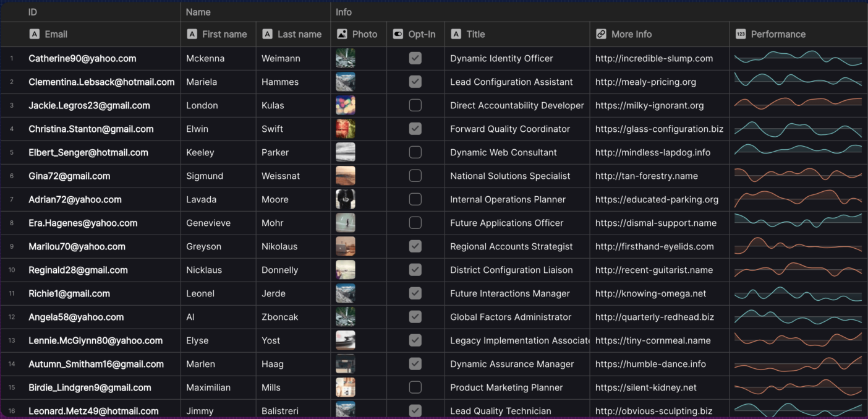Click the checkbox type icon in the Opt-In header
868x419 pixels.
tap(397, 34)
